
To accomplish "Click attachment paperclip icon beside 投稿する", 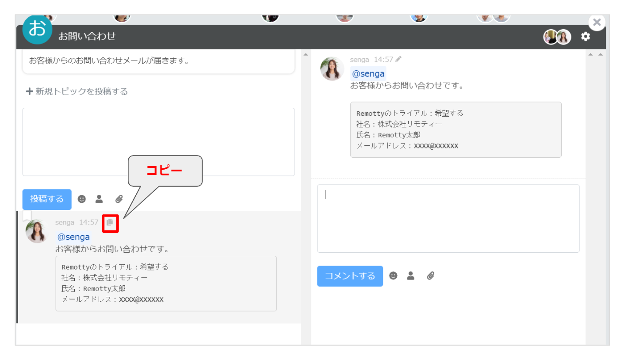I will coord(119,199).
